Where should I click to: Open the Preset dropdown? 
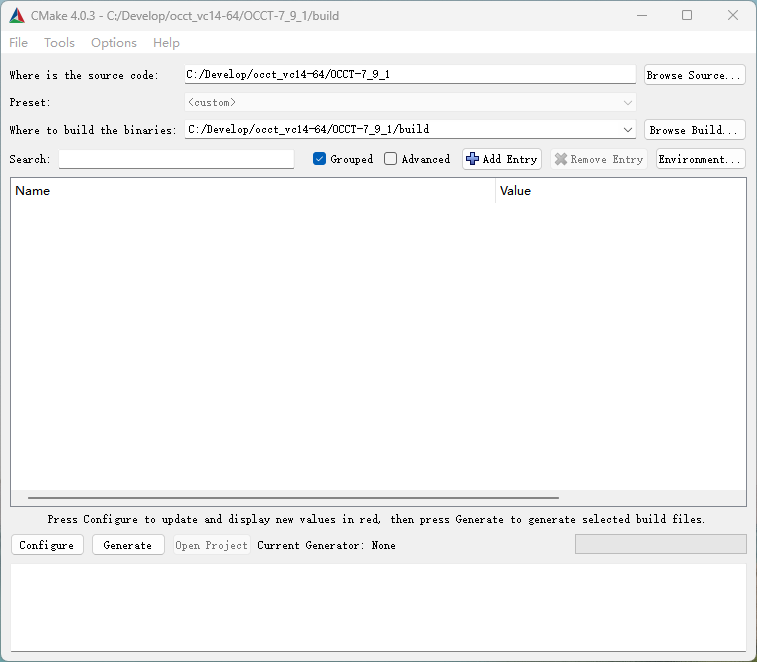click(410, 102)
